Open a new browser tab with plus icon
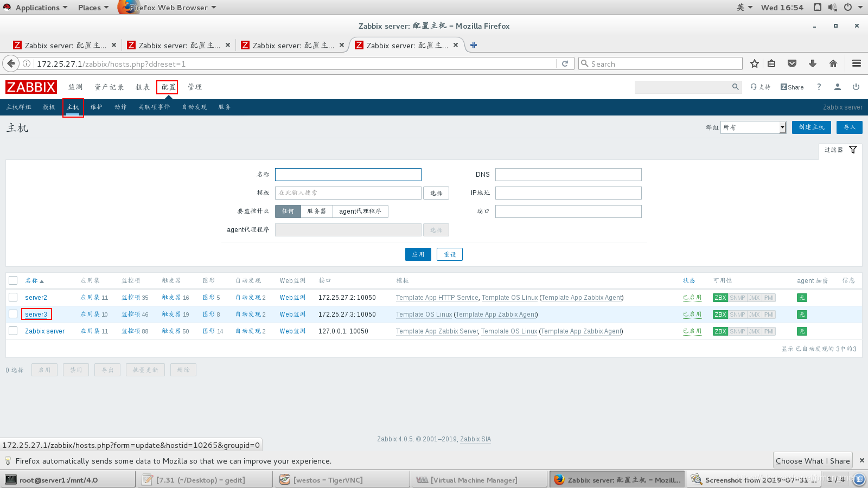 tap(474, 45)
